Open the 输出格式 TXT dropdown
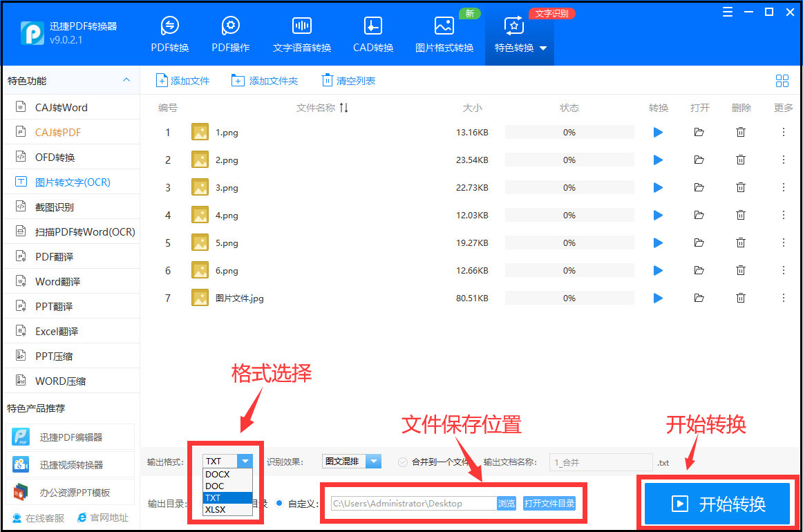This screenshot has width=803, height=532. (227, 461)
